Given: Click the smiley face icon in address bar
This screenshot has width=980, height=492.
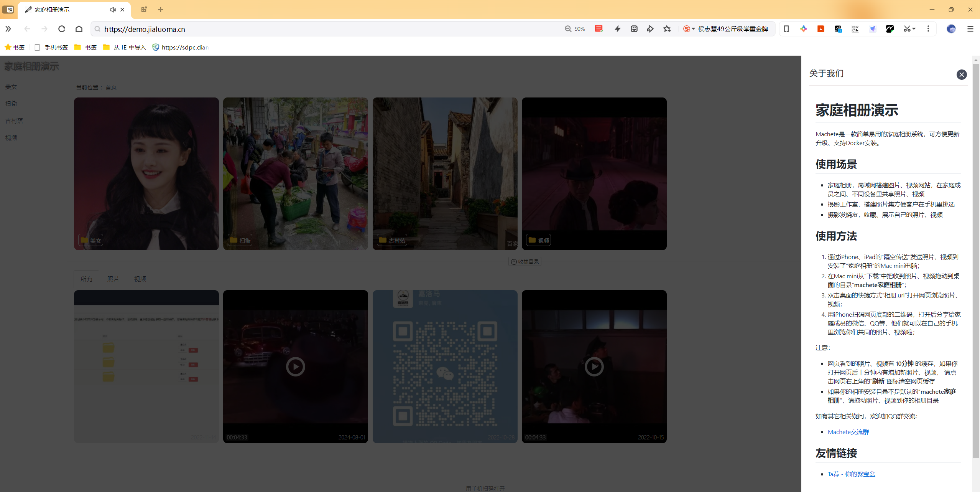Looking at the screenshot, I should [634, 29].
